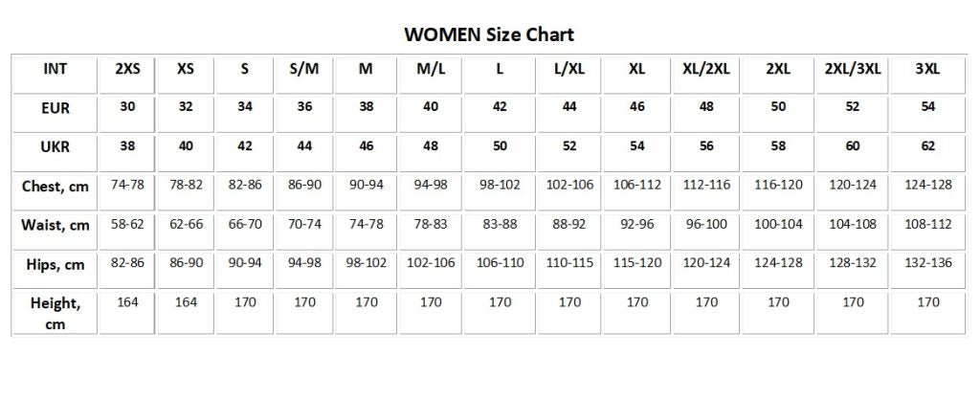Click chest measurement 106-112 cell

point(636,185)
